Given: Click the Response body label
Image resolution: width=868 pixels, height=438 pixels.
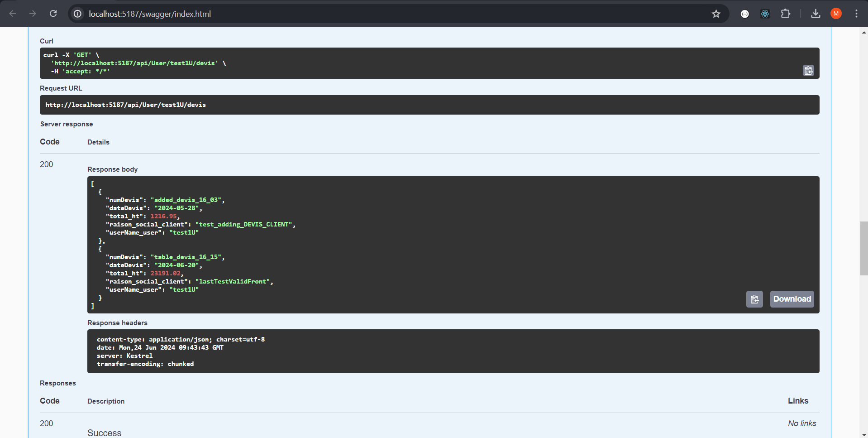Looking at the screenshot, I should click(x=112, y=169).
